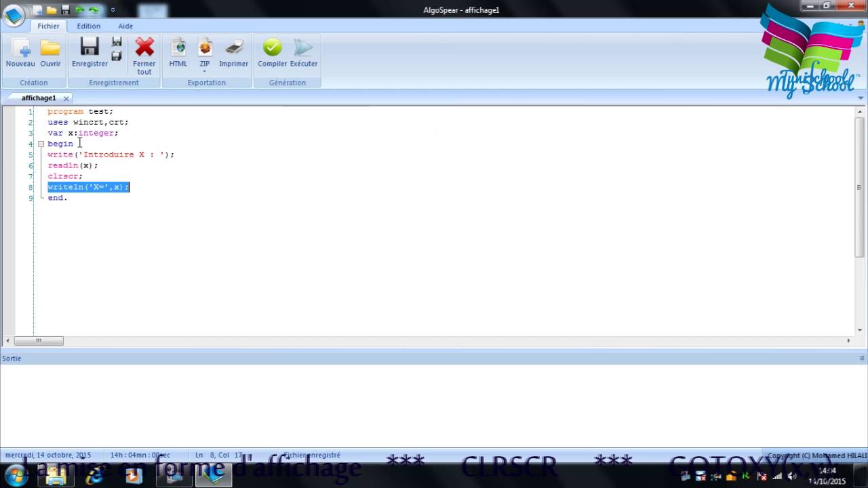This screenshot has width=868, height=488.
Task: Click the 'Fichier enregistré' status bar text
Action: coord(311,455)
